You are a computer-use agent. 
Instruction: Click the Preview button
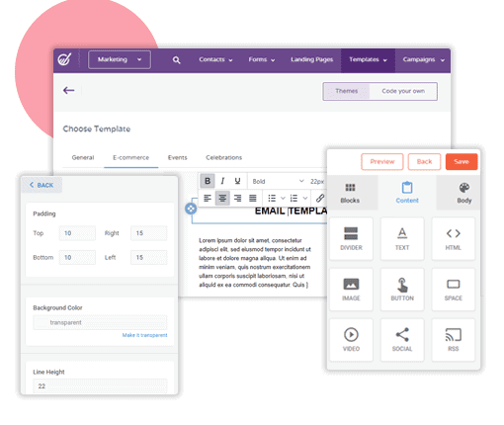(382, 162)
